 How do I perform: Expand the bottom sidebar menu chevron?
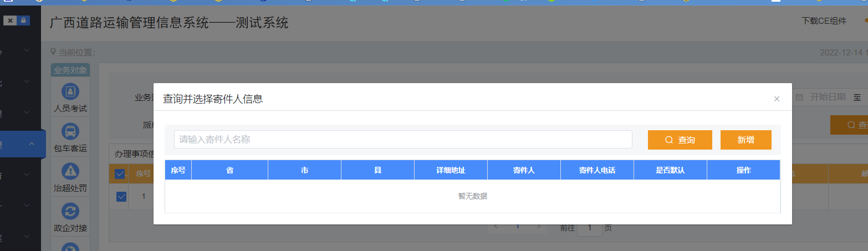27,237
